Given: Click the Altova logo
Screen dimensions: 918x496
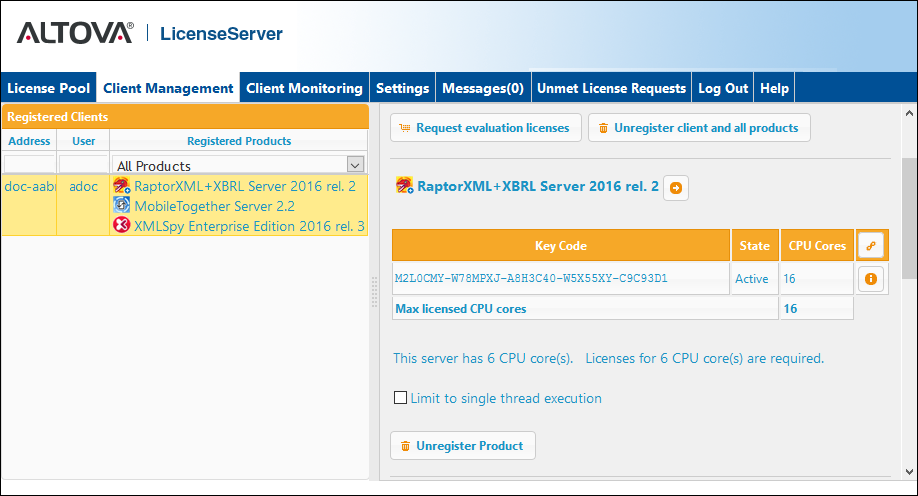Looking at the screenshot, I should pos(75,34).
